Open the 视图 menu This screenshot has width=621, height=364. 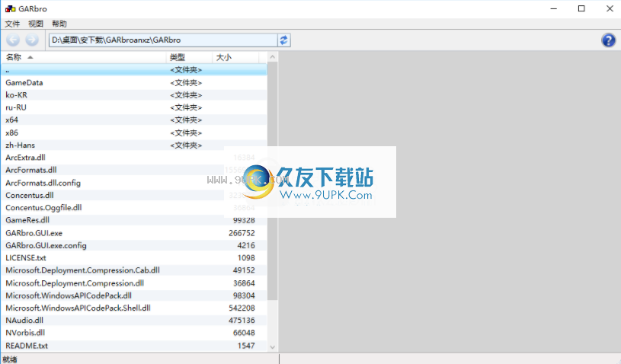(x=36, y=24)
